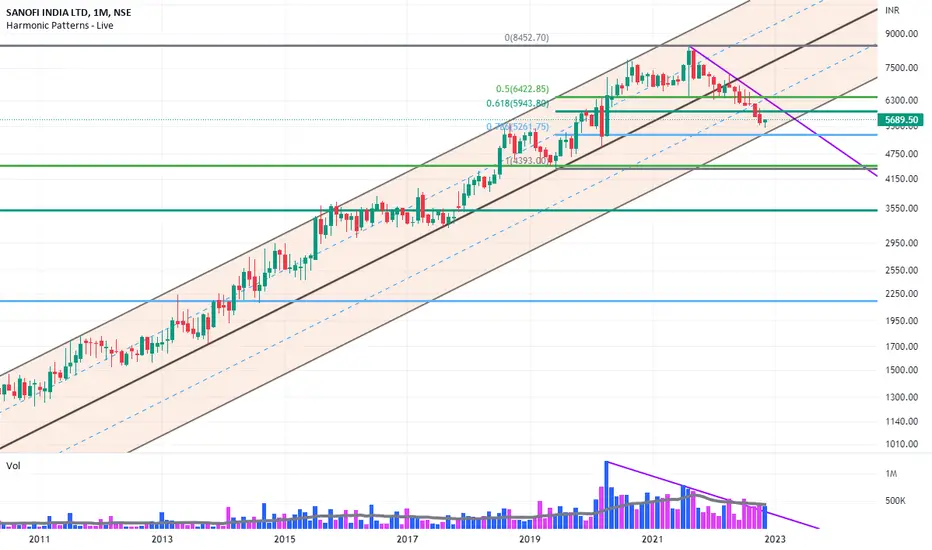
Task: Click the 1500.00 price axis label
Action: tap(901, 370)
